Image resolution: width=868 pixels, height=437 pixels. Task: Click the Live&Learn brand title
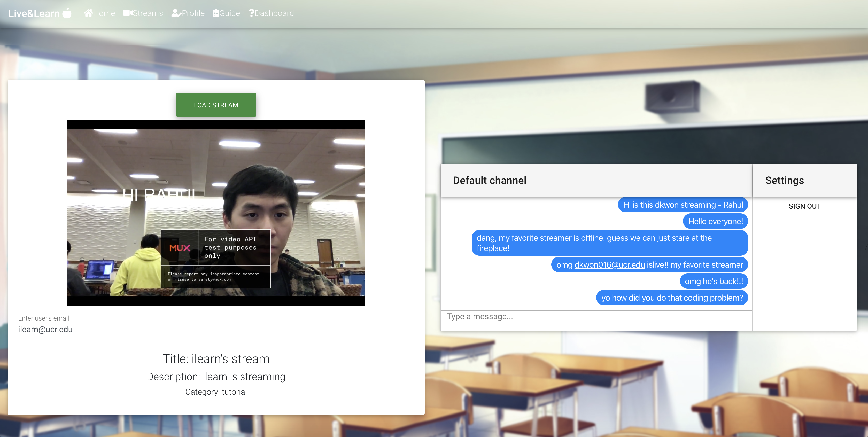click(x=34, y=13)
